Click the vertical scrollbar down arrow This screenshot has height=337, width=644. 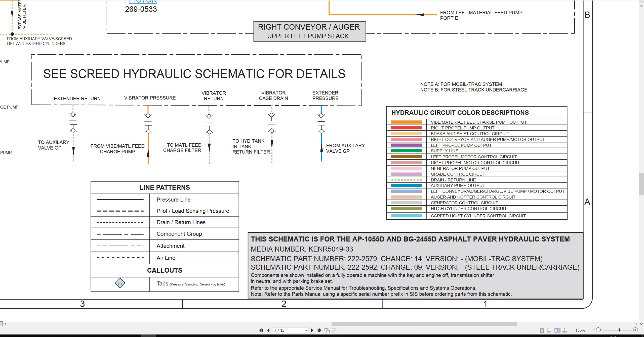coord(641,324)
